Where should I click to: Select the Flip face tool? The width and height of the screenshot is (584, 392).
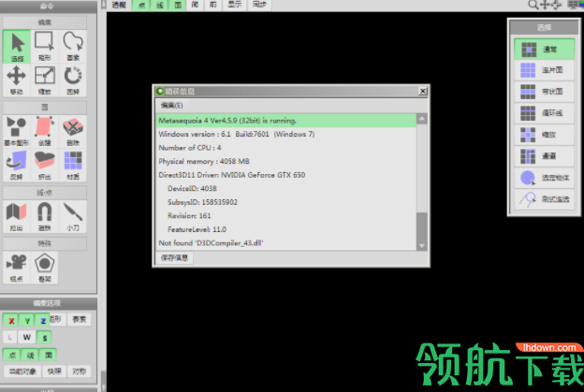[17, 165]
